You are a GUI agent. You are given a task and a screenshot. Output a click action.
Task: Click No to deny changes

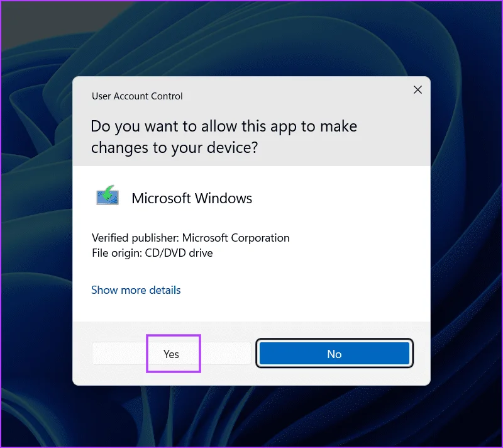[334, 354]
